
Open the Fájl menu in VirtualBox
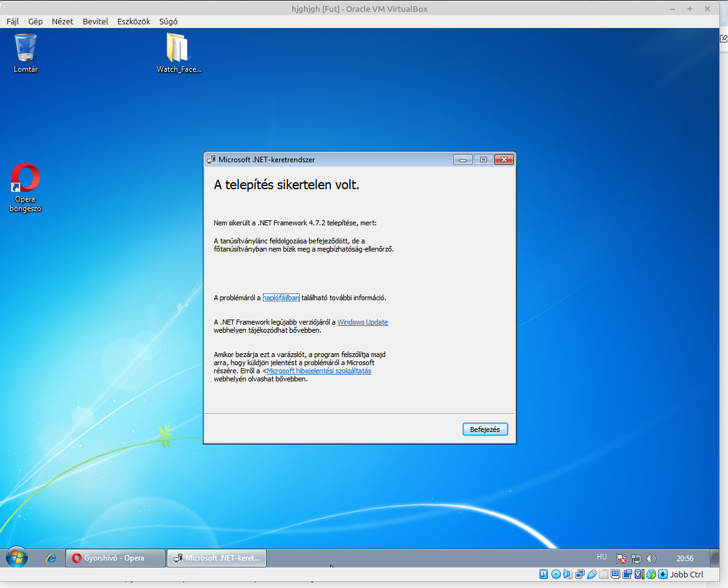(x=12, y=21)
